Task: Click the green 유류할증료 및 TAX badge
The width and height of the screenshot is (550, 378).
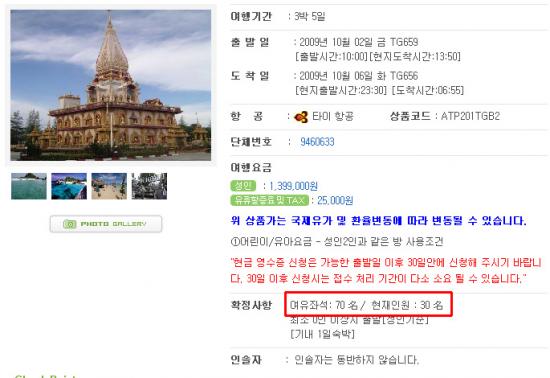Action: point(269,200)
